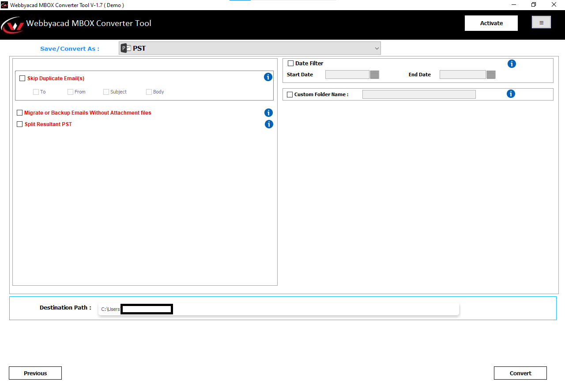Viewport: 565px width, 392px height.
Task: Enable Skip Duplicate Email(s) checkbox
Action: coord(23,78)
